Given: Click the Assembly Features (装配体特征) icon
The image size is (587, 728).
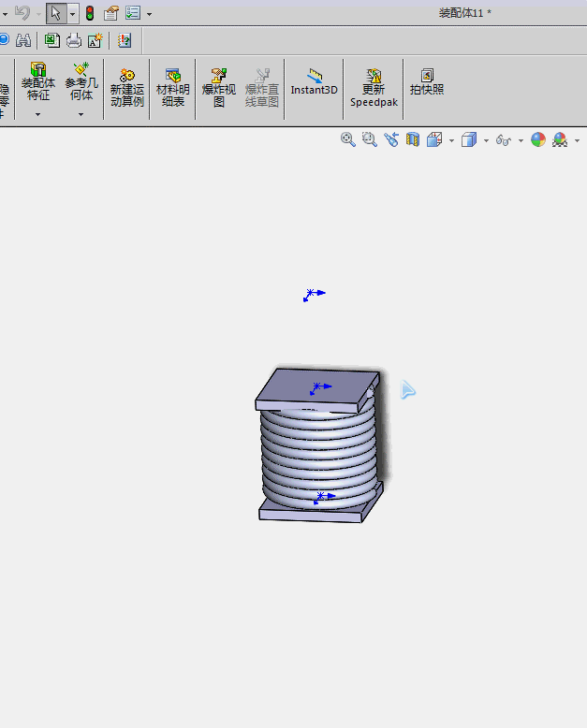Looking at the screenshot, I should click(38, 81).
